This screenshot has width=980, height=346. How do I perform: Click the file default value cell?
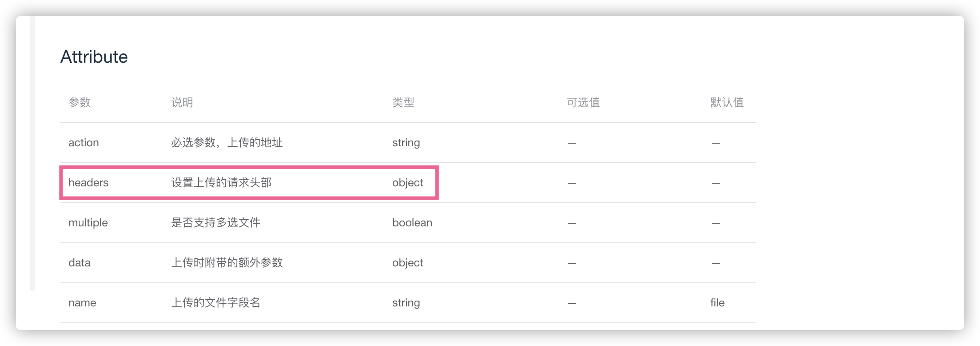click(717, 303)
